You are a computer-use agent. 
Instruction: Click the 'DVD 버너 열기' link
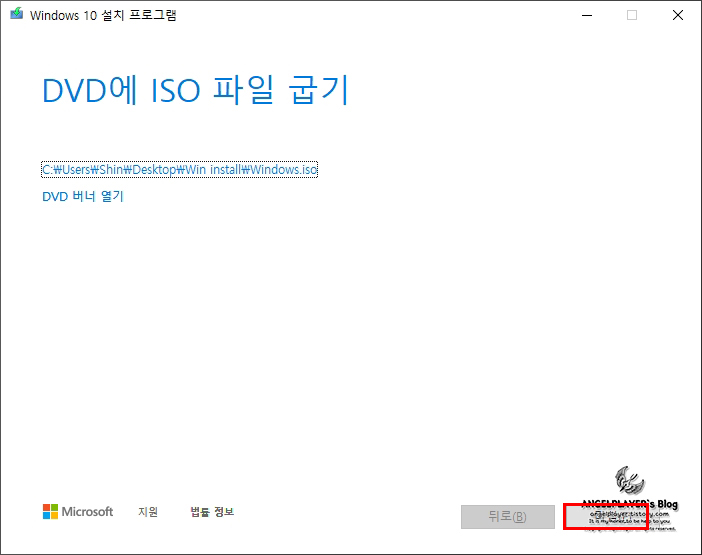pyautogui.click(x=83, y=196)
